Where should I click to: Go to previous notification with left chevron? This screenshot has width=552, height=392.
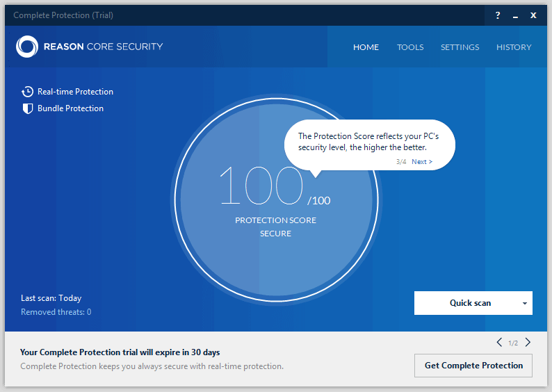click(499, 342)
